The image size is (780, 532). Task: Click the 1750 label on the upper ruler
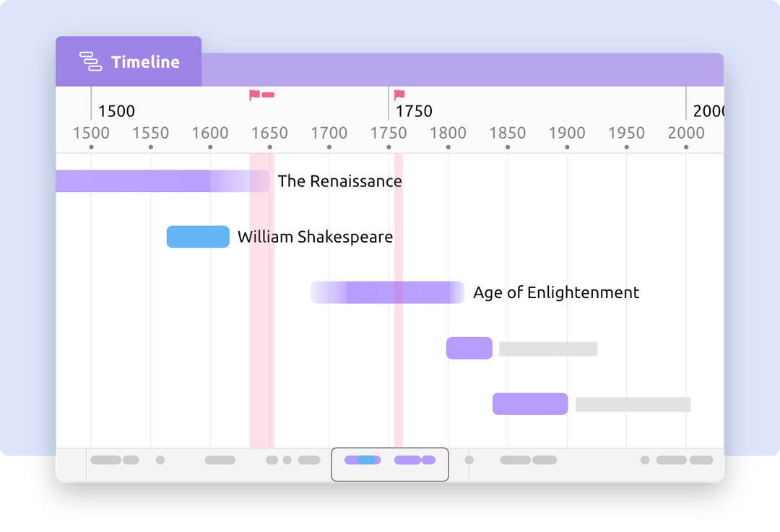pos(412,111)
